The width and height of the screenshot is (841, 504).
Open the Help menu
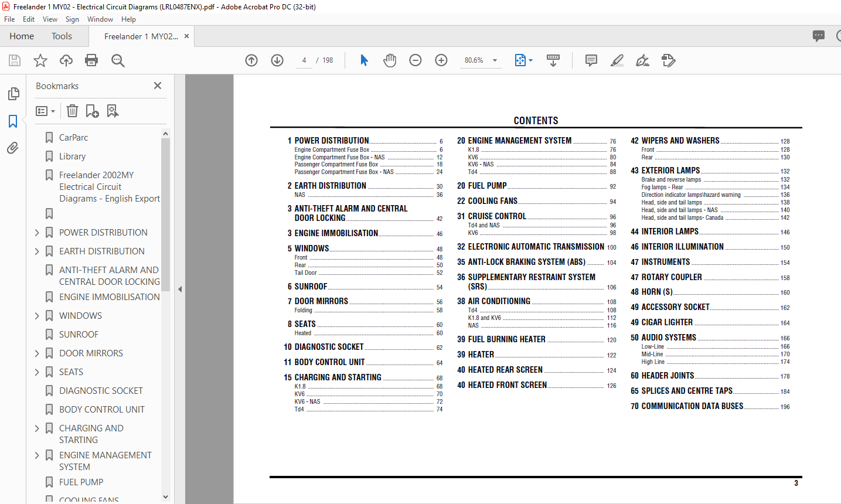(128, 19)
